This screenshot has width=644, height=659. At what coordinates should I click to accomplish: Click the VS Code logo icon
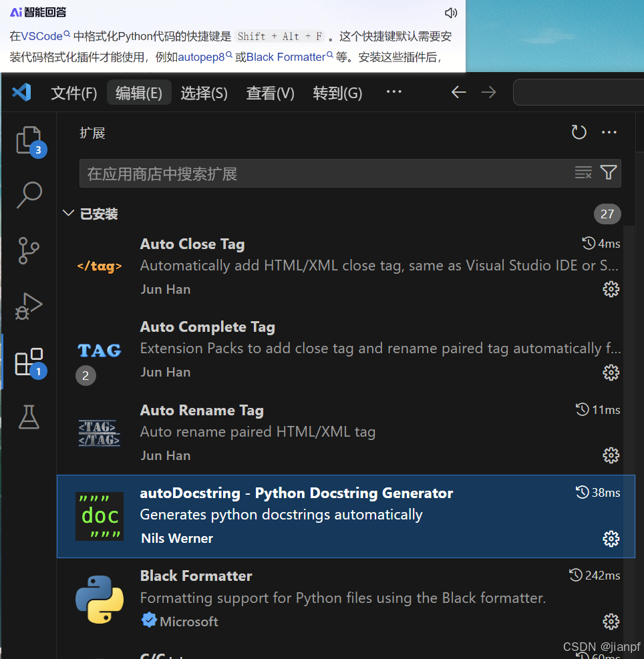click(21, 92)
